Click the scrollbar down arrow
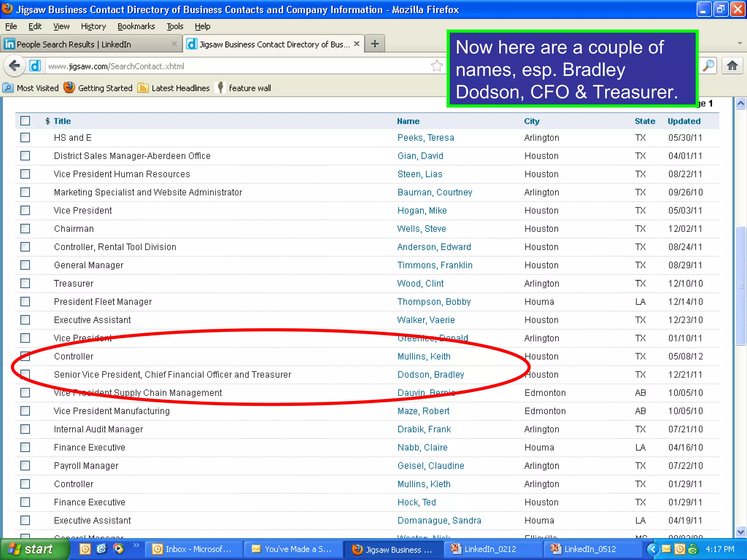Screen dimensions: 747x560 740,532
